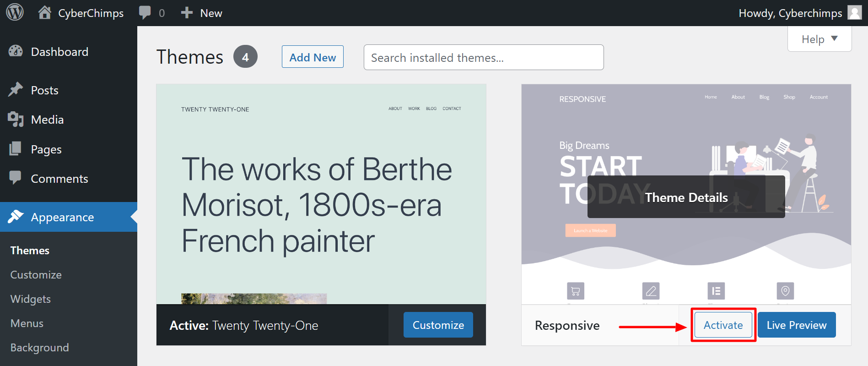Open Theme Details for Responsive
This screenshot has width=868, height=366.
[x=686, y=197]
